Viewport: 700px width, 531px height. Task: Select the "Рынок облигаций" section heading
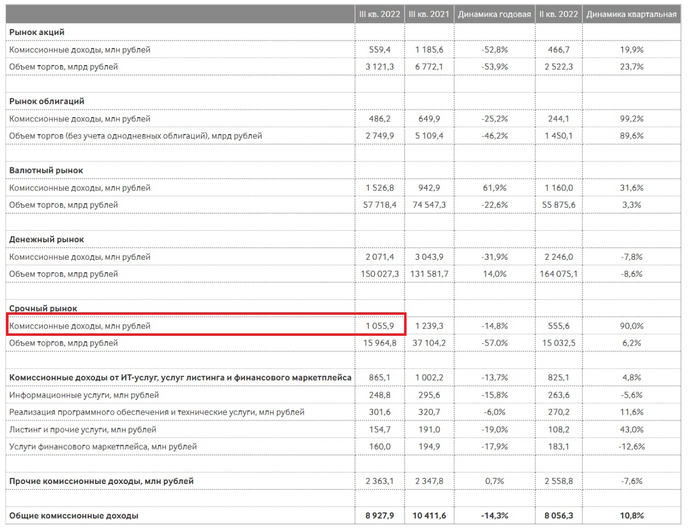click(x=46, y=101)
